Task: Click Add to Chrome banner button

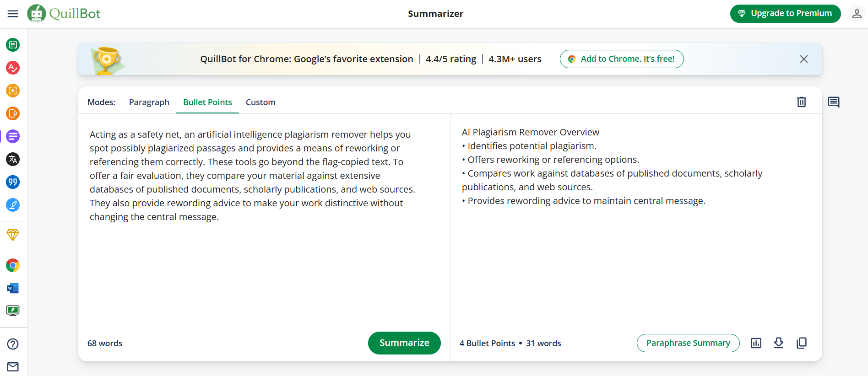Action: point(622,59)
